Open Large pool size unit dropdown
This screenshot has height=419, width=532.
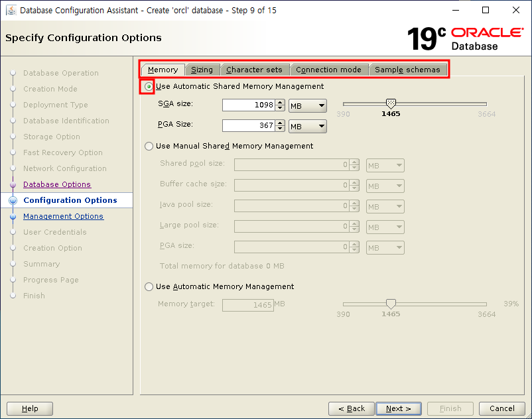[385, 227]
